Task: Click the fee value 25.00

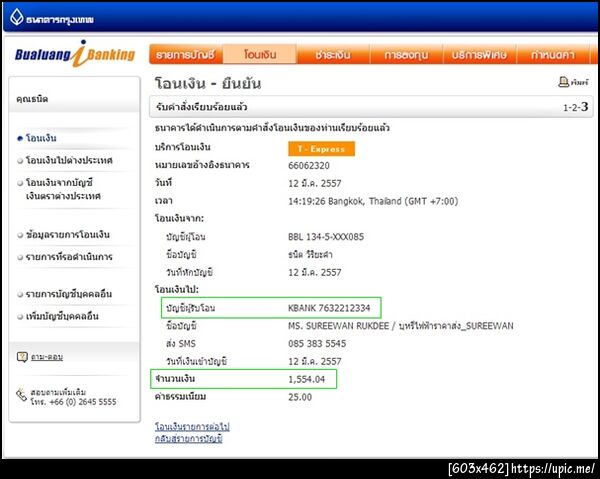Action: [300, 397]
